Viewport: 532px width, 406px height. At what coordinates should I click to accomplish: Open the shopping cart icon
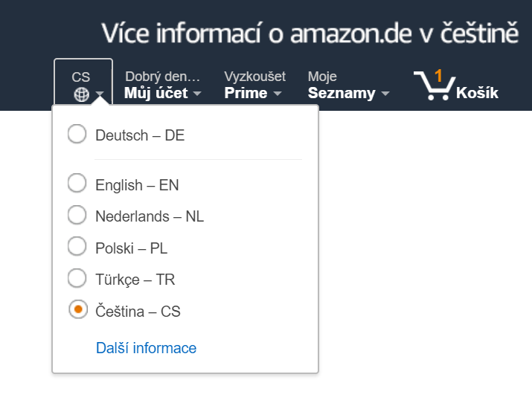tap(435, 86)
